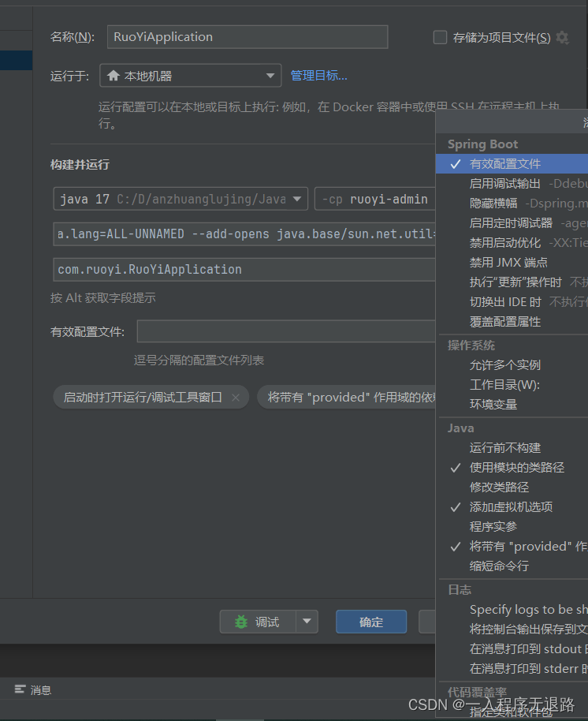The width and height of the screenshot is (588, 721).
Task: Select 工作目录(W) menu entry
Action: (x=512, y=385)
